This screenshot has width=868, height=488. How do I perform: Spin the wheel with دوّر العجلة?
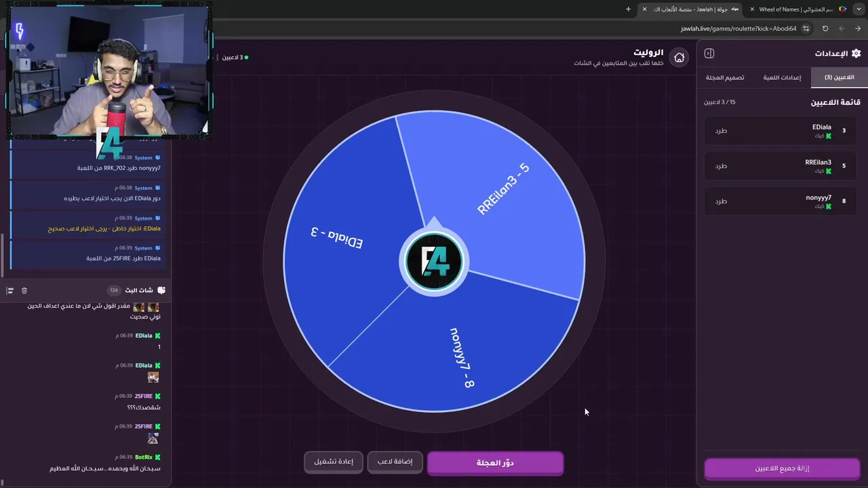click(495, 463)
